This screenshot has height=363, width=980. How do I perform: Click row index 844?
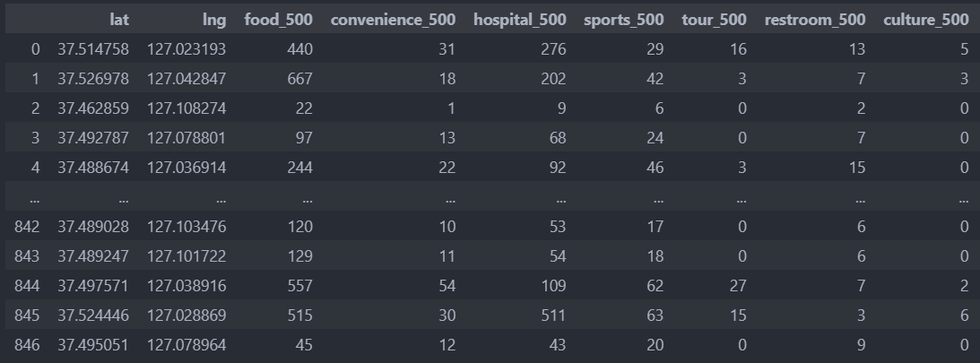coord(27,286)
